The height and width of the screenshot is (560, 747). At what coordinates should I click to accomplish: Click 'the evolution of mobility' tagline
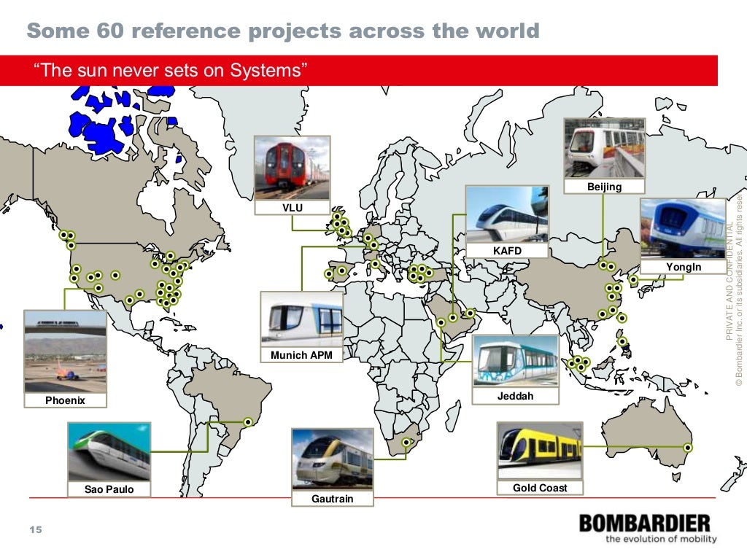pyautogui.click(x=661, y=539)
